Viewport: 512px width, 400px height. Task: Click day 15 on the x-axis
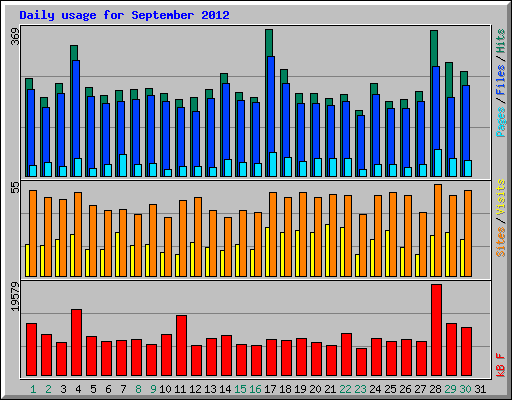click(240, 389)
